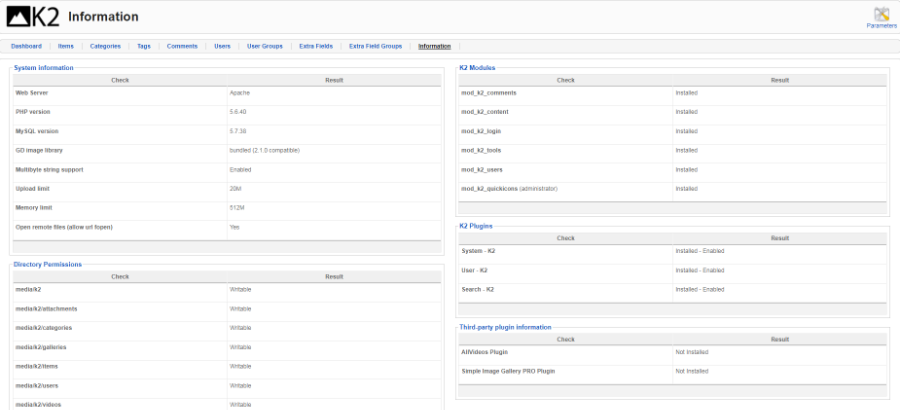The image size is (900, 410).
Task: Click the Enabled multibyte result value
Action: [240, 170]
